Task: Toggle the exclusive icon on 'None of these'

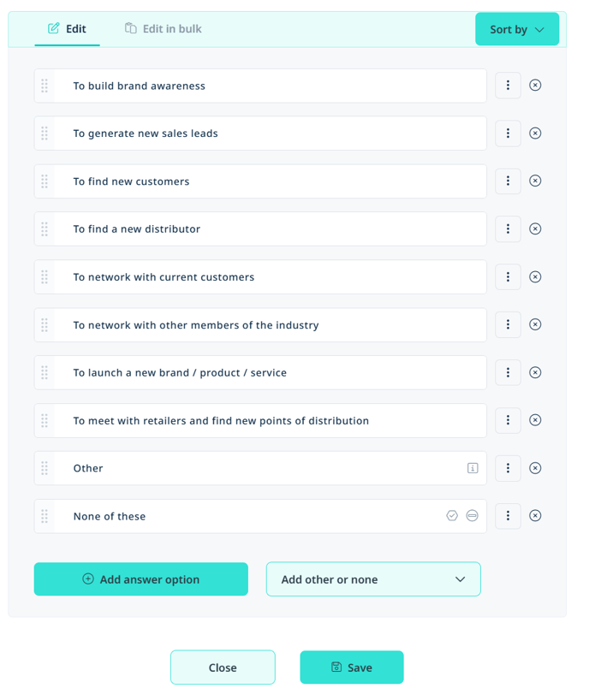Action: [x=472, y=516]
